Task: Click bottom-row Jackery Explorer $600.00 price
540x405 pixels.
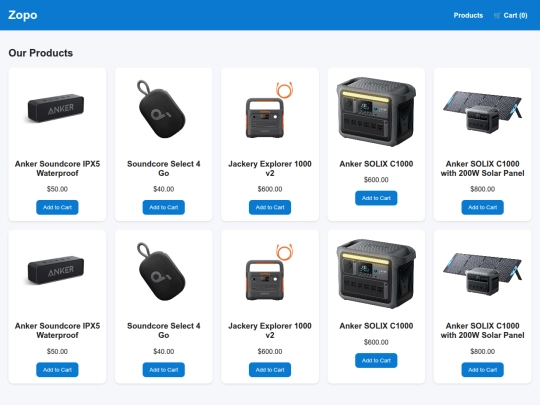Action: coord(270,351)
